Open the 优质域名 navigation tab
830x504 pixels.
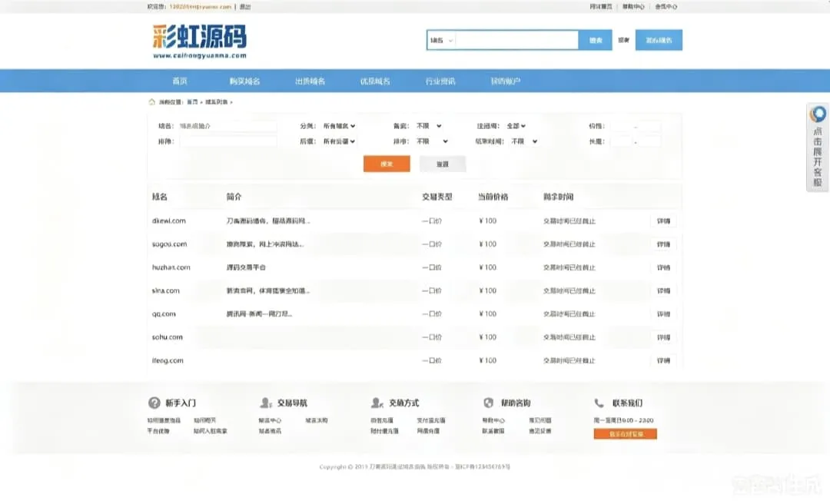pos(375,81)
